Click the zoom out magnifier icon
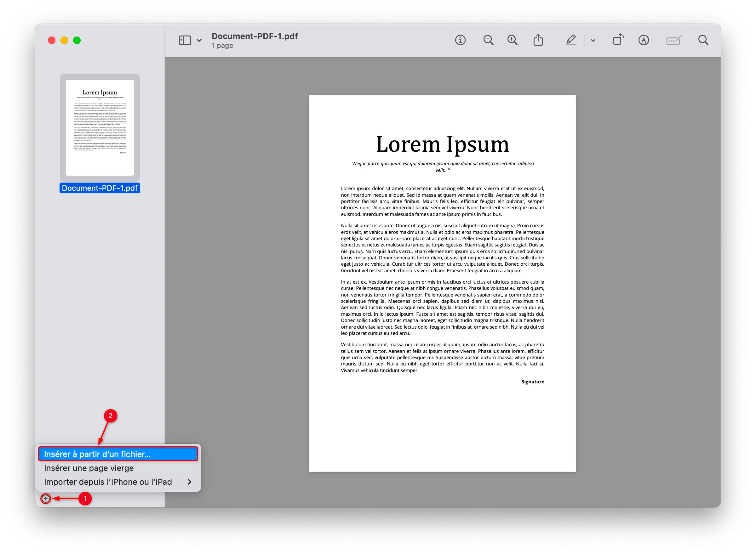 click(488, 40)
